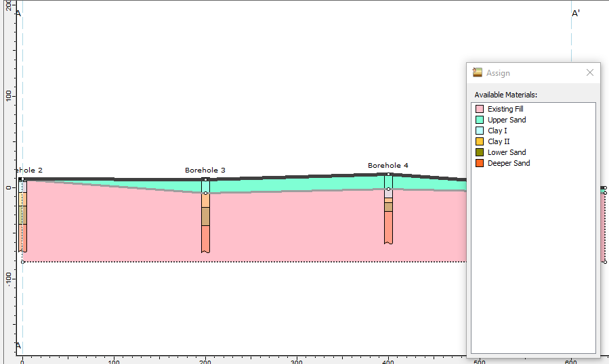The height and width of the screenshot is (364, 609).
Task: Close the Assign dialog
Action: pyautogui.click(x=589, y=73)
